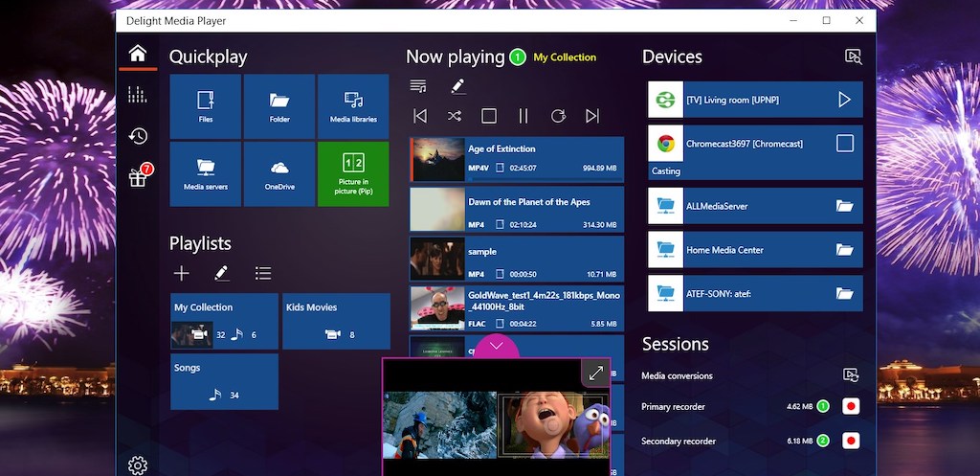The width and height of the screenshot is (980, 476).
Task: Click the My Collection link beside Now playing
Action: [x=565, y=57]
